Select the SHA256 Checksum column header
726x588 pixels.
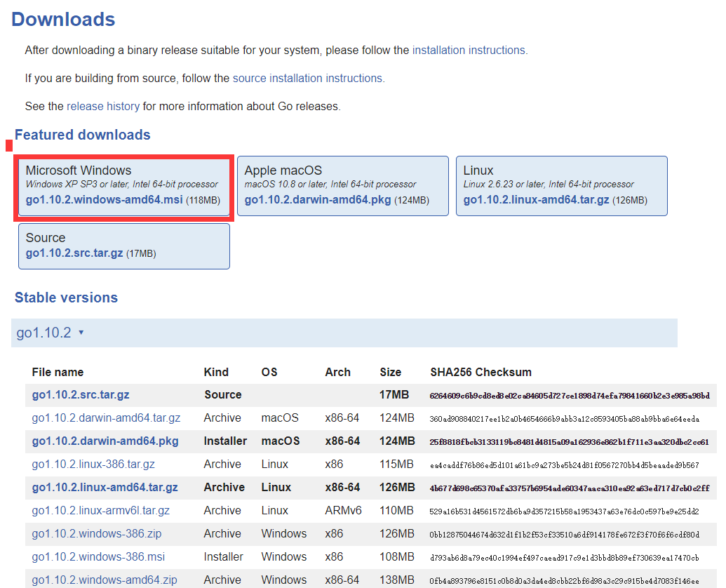click(480, 373)
